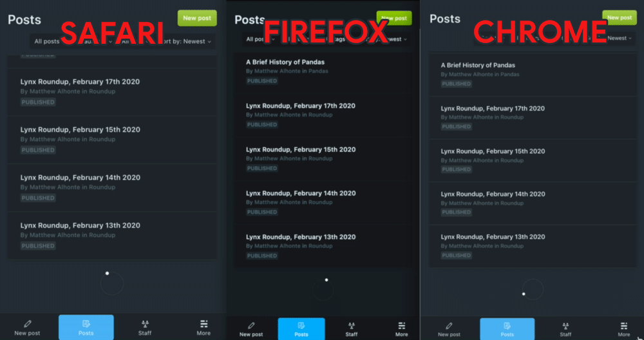644x340 pixels.
Task: Click author line under February 15th post in Safari panel
Action: click(68, 139)
